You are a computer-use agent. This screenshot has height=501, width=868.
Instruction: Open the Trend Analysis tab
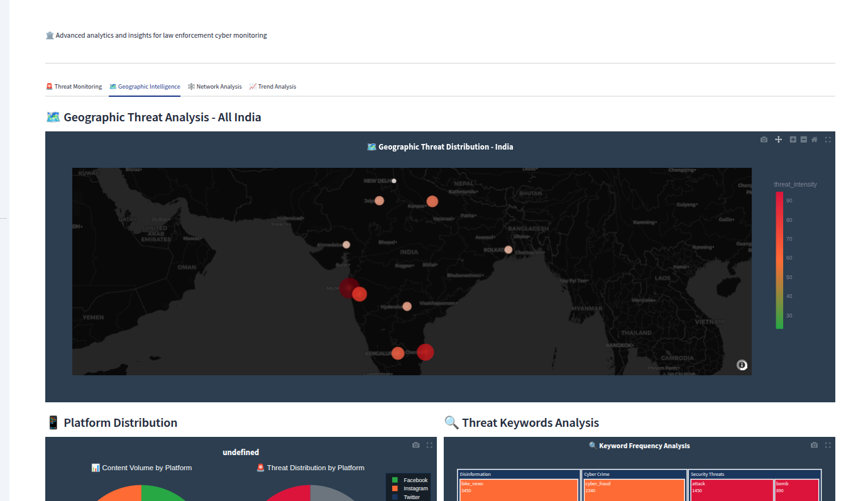273,87
